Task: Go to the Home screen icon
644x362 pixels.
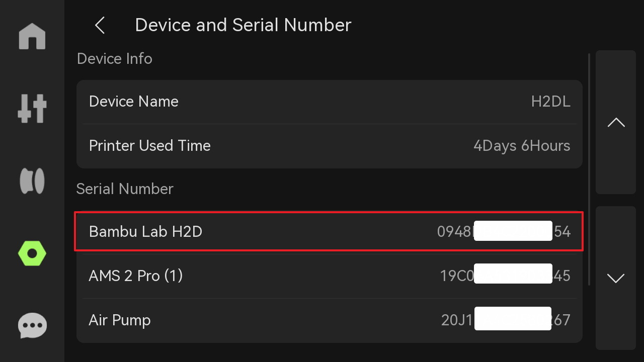Action: (32, 36)
